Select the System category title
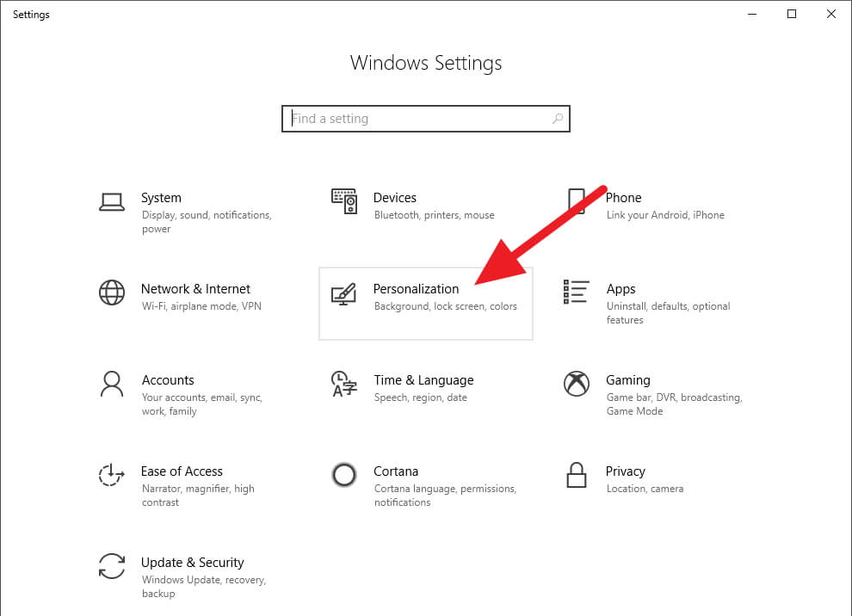Viewport: 852px width, 616px height. coord(162,198)
